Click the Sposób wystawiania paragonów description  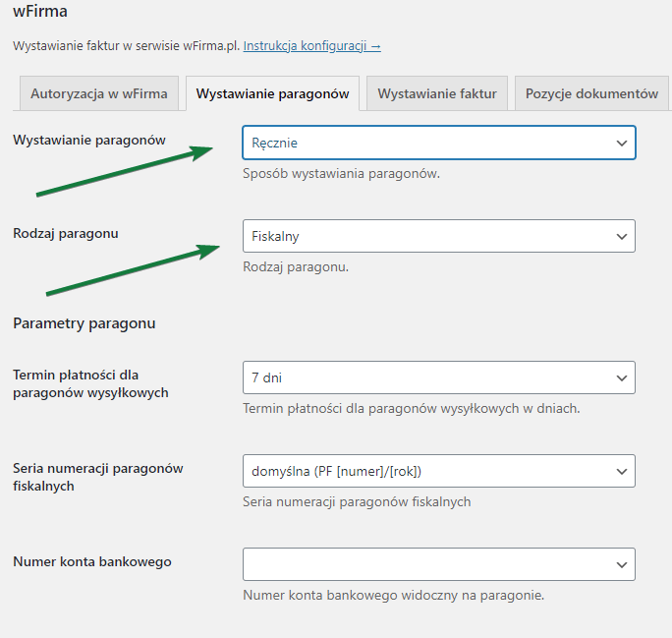click(341, 174)
